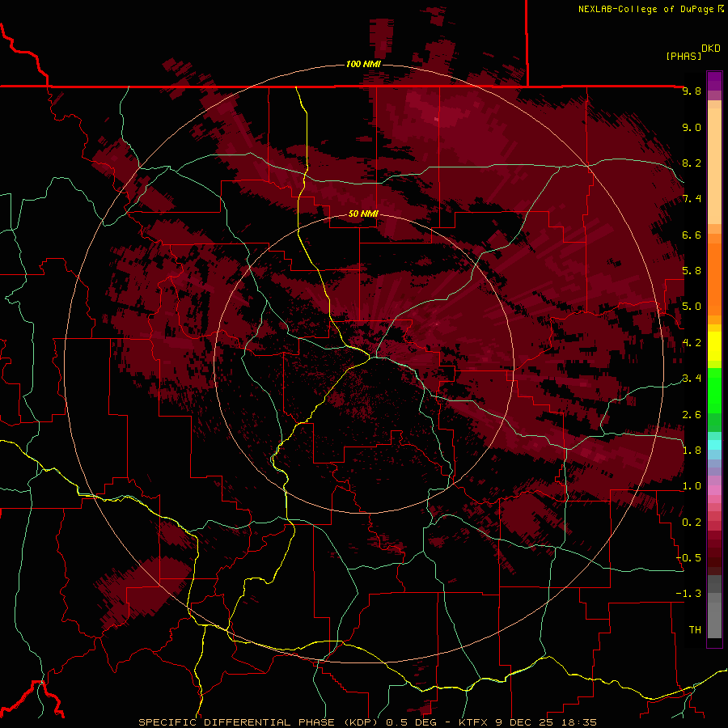Click the 0.2 value on color scale
The image size is (728, 728).
pyautogui.click(x=692, y=523)
